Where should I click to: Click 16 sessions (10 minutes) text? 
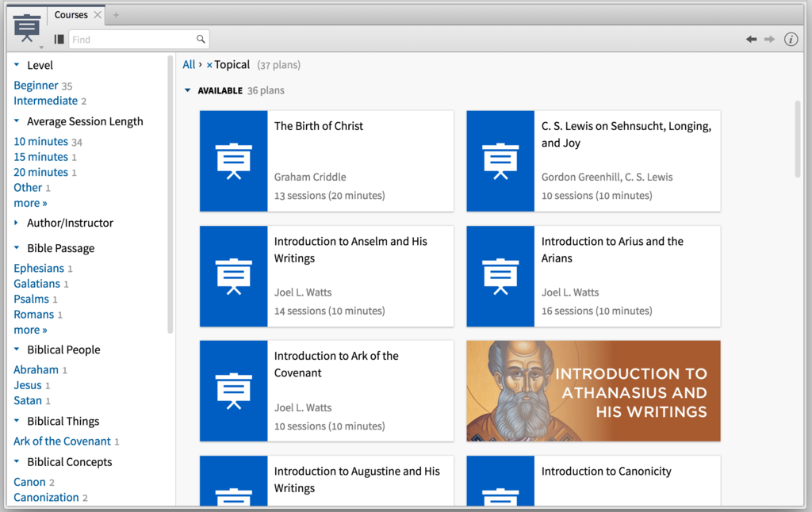tap(596, 311)
